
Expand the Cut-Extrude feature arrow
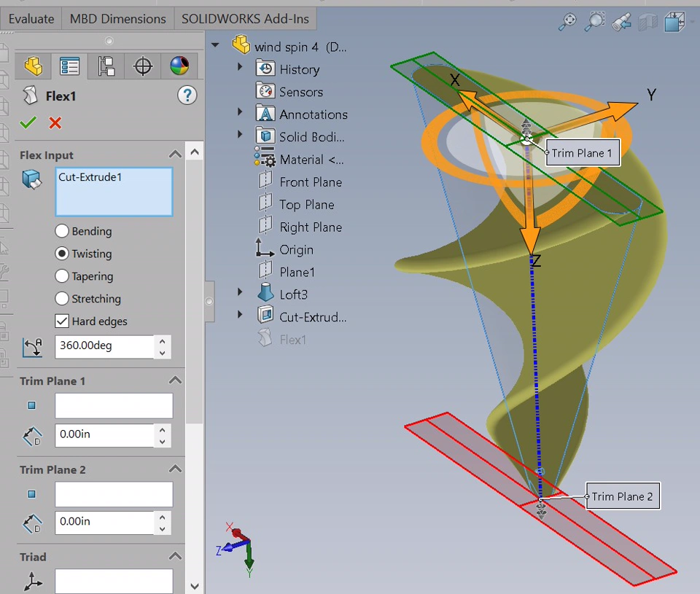(x=240, y=314)
